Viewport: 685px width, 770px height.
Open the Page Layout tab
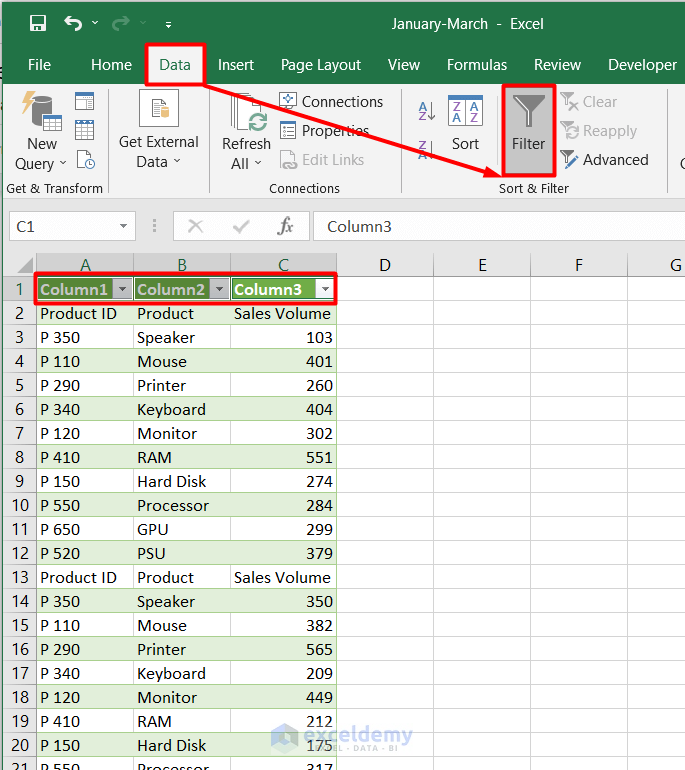pos(320,65)
